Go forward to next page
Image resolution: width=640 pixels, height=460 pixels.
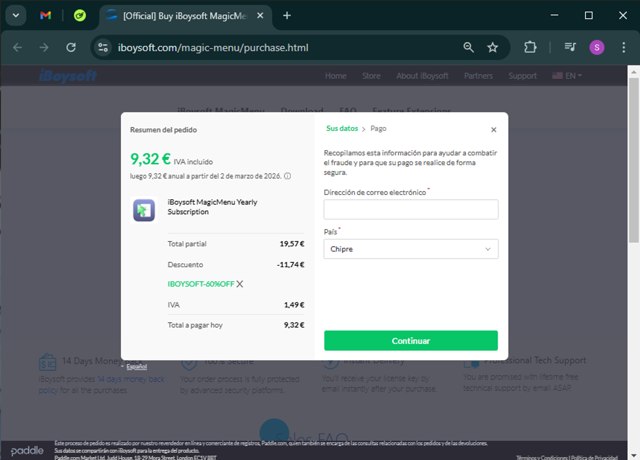point(44,48)
